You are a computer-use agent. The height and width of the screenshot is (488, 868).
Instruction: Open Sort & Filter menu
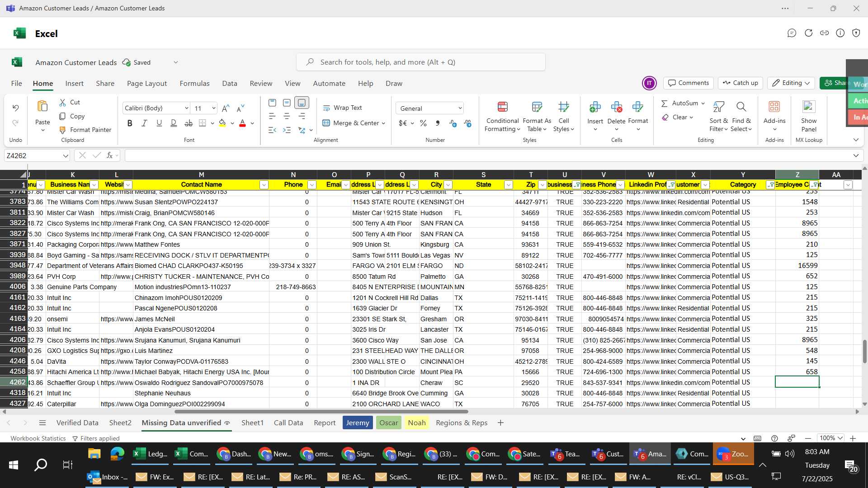[x=718, y=117]
